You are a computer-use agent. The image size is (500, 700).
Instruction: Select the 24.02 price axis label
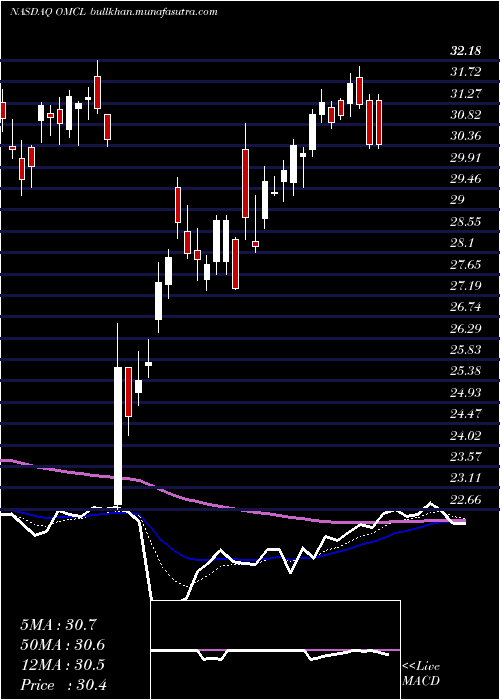click(466, 435)
